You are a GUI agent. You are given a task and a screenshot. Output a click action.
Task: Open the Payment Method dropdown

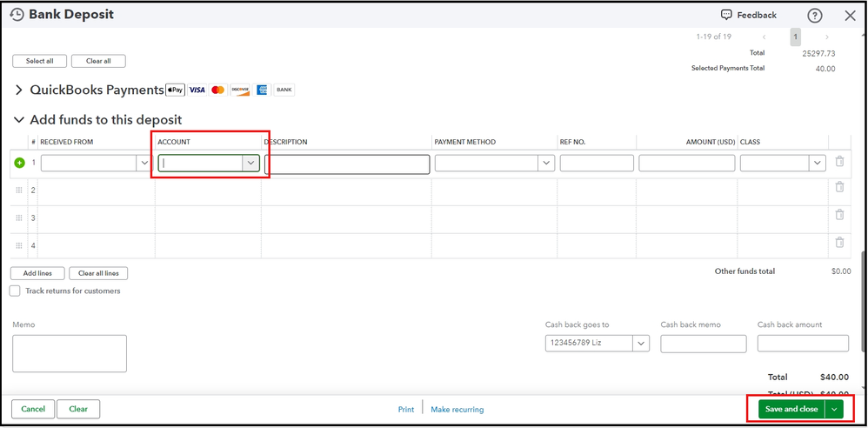(x=546, y=163)
